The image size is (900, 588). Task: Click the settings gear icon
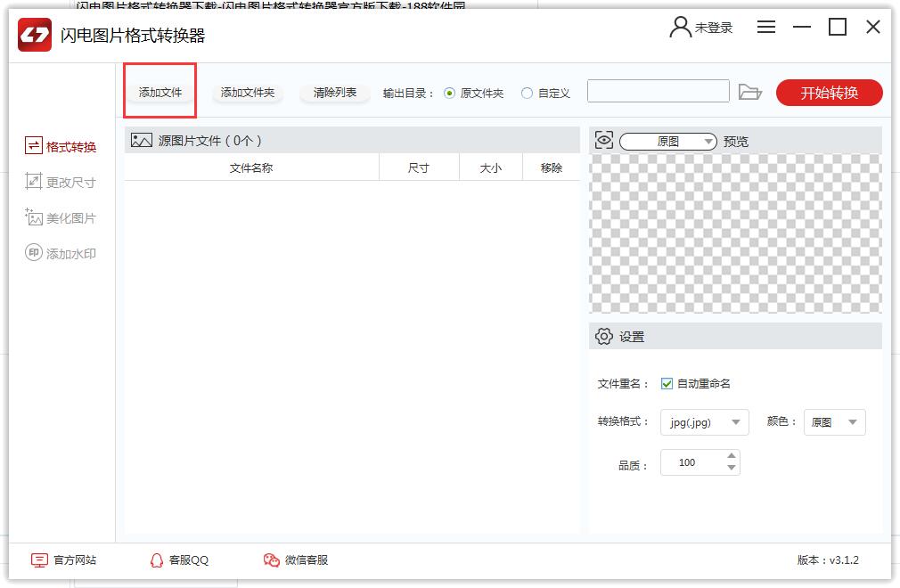[x=604, y=337]
